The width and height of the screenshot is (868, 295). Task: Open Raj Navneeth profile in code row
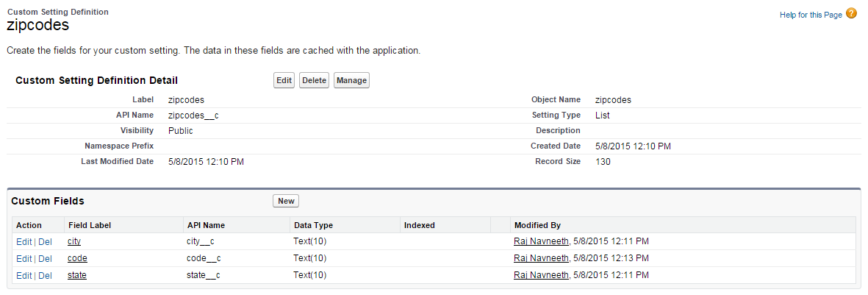[541, 258]
